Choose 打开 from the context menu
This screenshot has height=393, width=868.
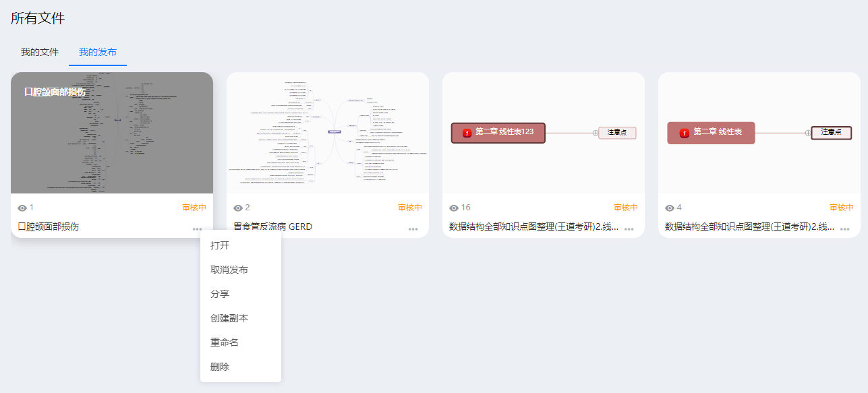click(x=220, y=245)
